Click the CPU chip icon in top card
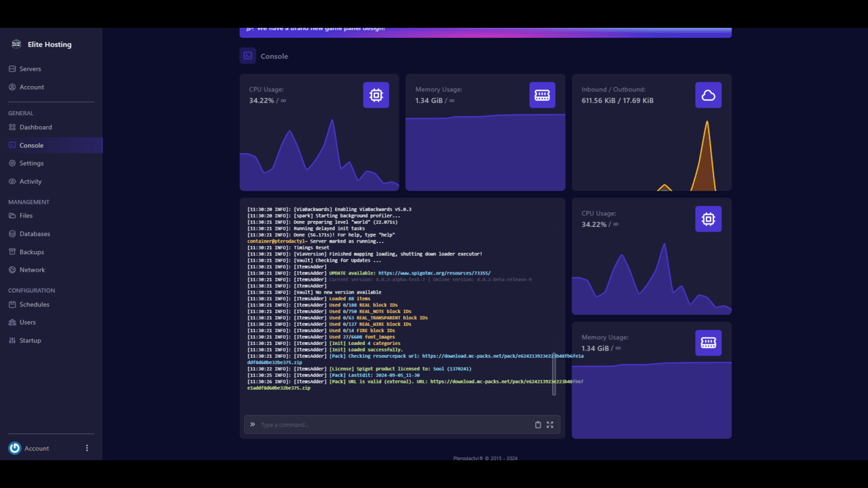The image size is (868, 488). click(x=376, y=96)
